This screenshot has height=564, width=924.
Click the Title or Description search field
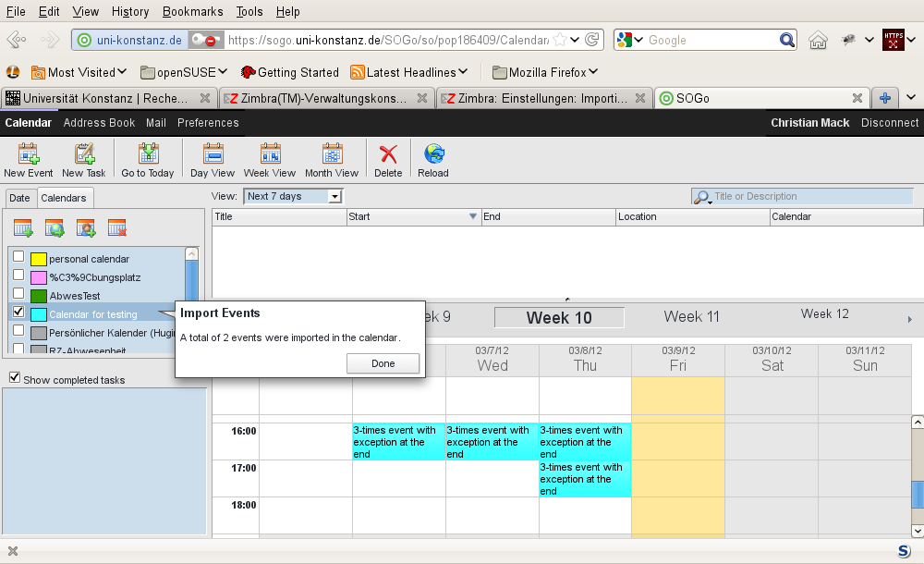[x=810, y=196]
